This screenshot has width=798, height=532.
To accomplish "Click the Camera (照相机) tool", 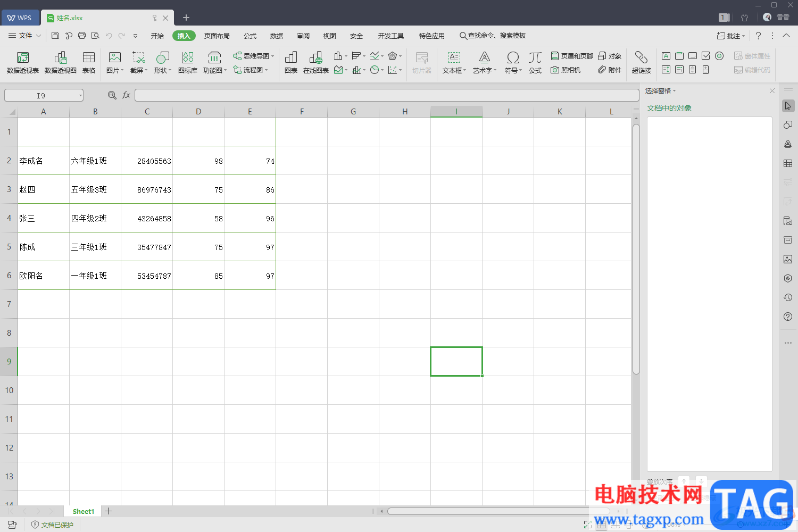I will click(566, 70).
